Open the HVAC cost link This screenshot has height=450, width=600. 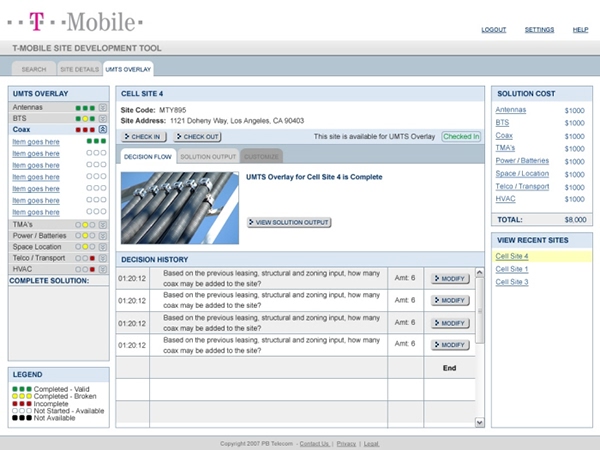click(505, 199)
